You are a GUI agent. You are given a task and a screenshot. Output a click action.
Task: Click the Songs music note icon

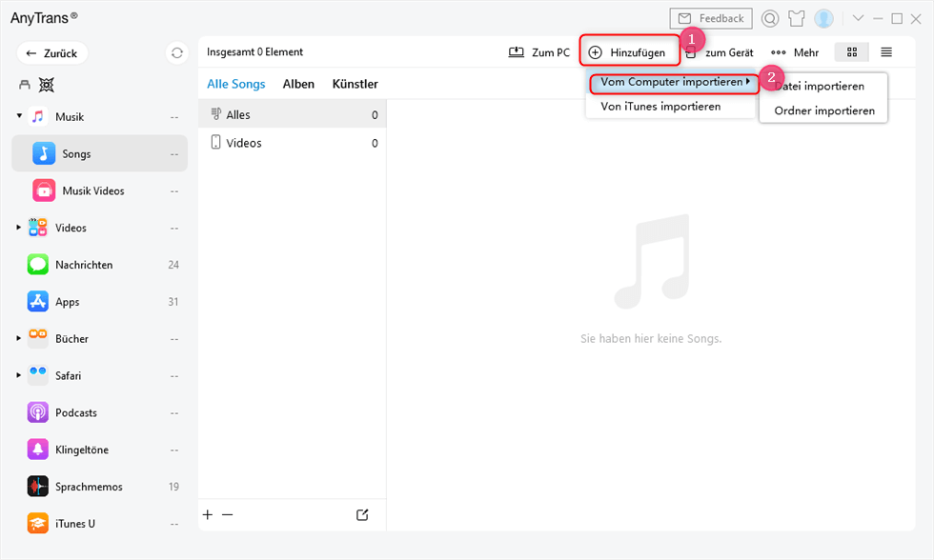coord(44,153)
